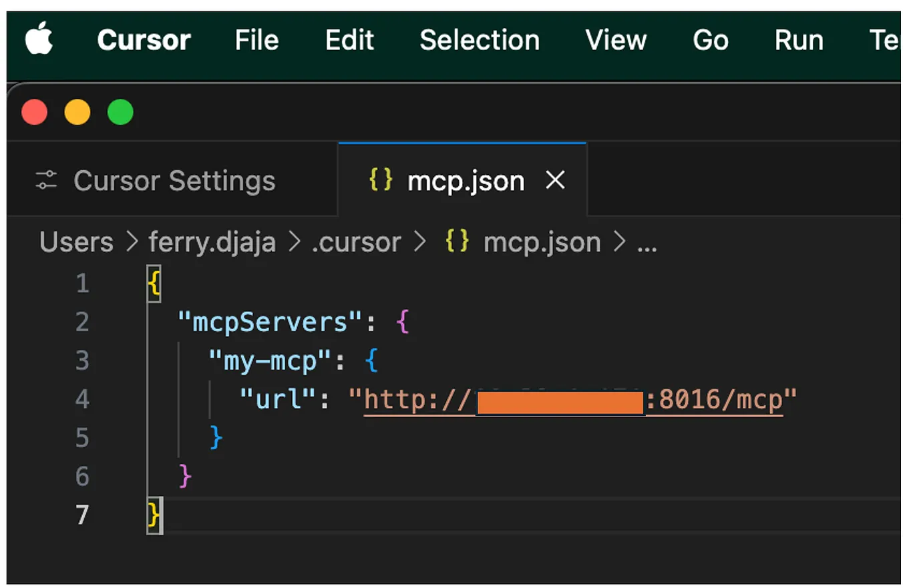Image resolution: width=907 pixels, height=588 pixels.
Task: Click the Users breadcrumb entry
Action: click(x=75, y=242)
